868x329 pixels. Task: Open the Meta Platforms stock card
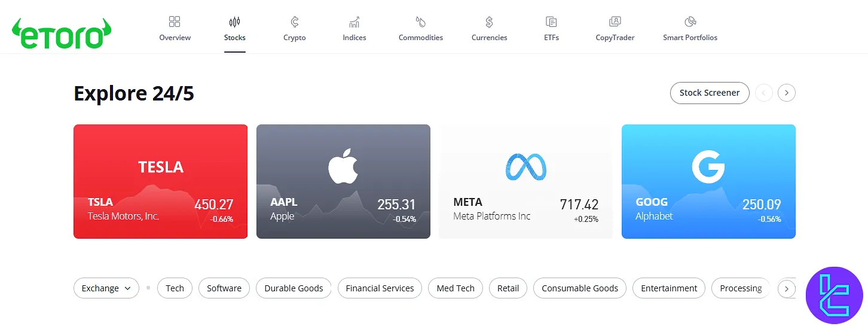(x=525, y=181)
